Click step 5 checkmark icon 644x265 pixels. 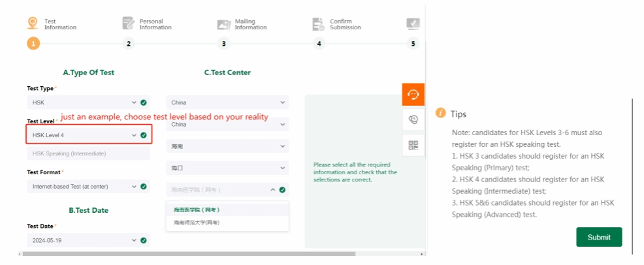pos(413,23)
